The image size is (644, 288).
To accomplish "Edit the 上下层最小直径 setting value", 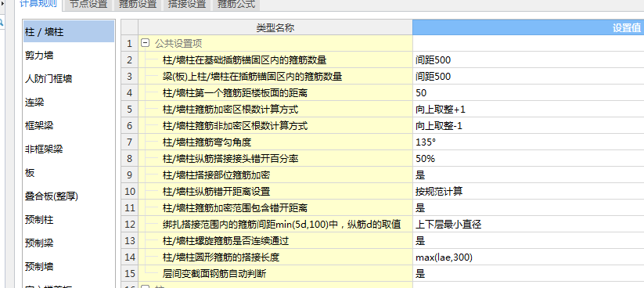I will point(528,225).
